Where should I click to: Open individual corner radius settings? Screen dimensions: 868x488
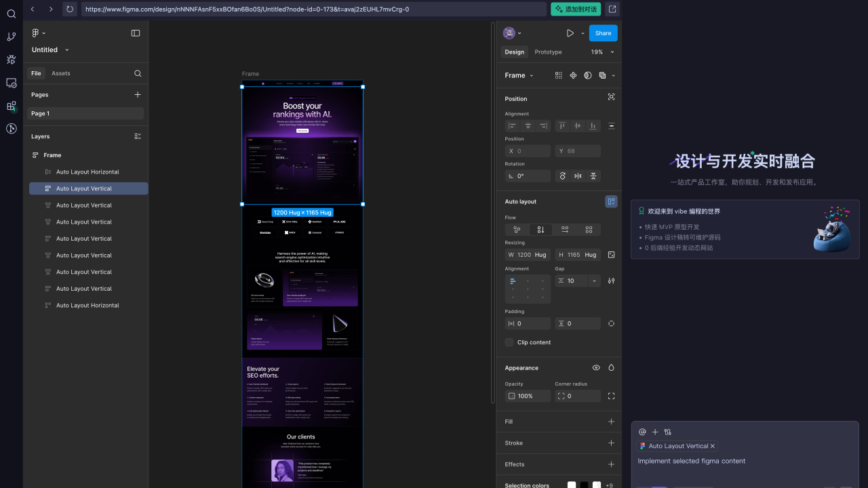click(611, 396)
